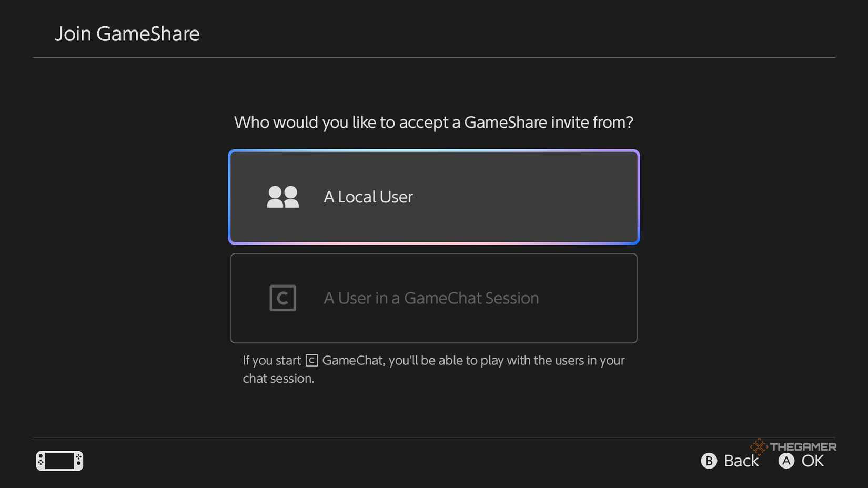Click the Join GameShare header
This screenshot has width=868, height=488.
click(x=127, y=34)
